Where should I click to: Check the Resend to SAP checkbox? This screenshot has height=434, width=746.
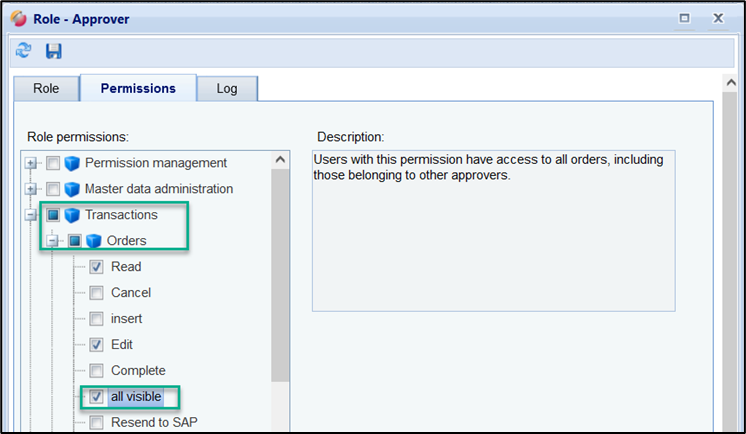96,423
